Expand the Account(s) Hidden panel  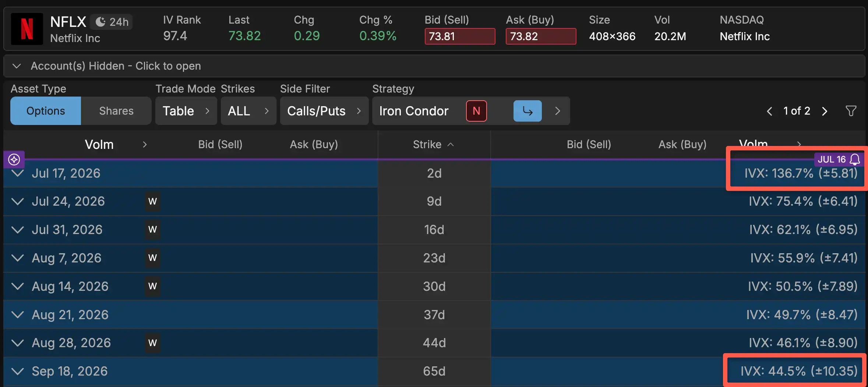434,66
